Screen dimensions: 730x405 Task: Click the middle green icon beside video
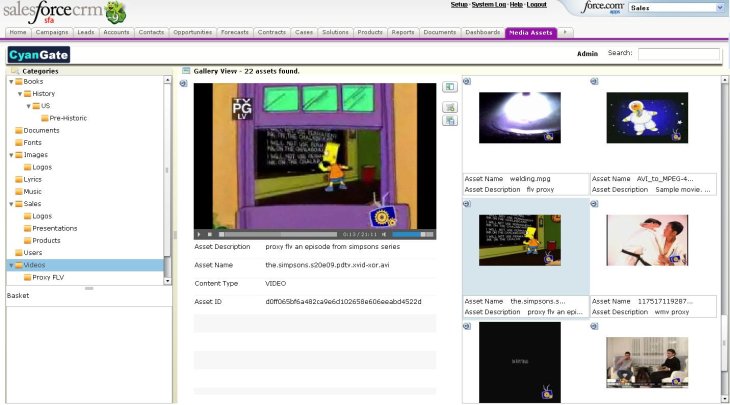450,108
